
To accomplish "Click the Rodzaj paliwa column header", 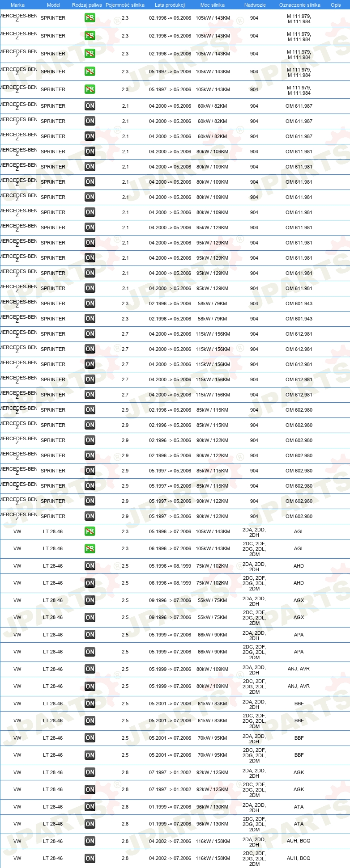I will (x=87, y=5).
